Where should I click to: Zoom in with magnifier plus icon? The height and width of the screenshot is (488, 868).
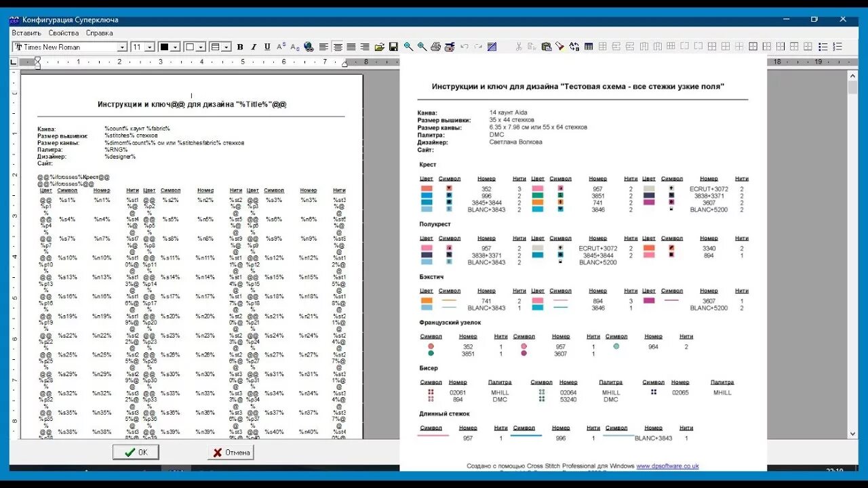point(422,47)
